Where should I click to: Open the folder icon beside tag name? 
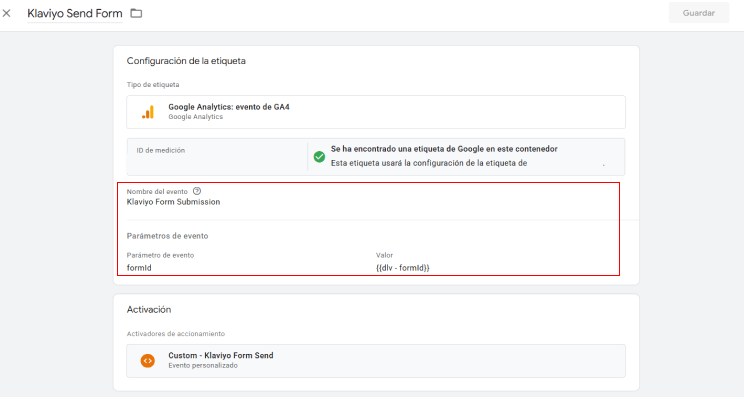[136, 13]
